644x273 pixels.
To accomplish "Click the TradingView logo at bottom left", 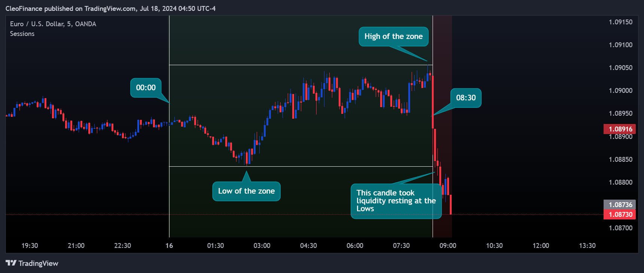I will click(32, 263).
